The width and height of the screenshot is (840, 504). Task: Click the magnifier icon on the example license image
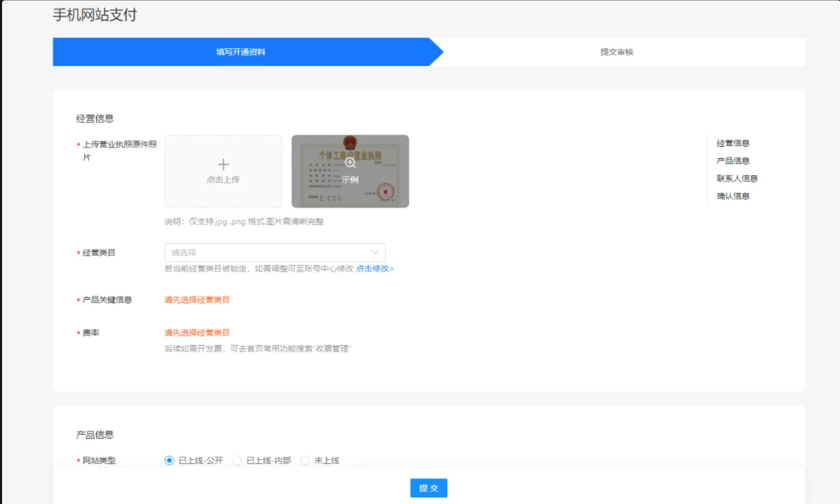pyautogui.click(x=350, y=163)
